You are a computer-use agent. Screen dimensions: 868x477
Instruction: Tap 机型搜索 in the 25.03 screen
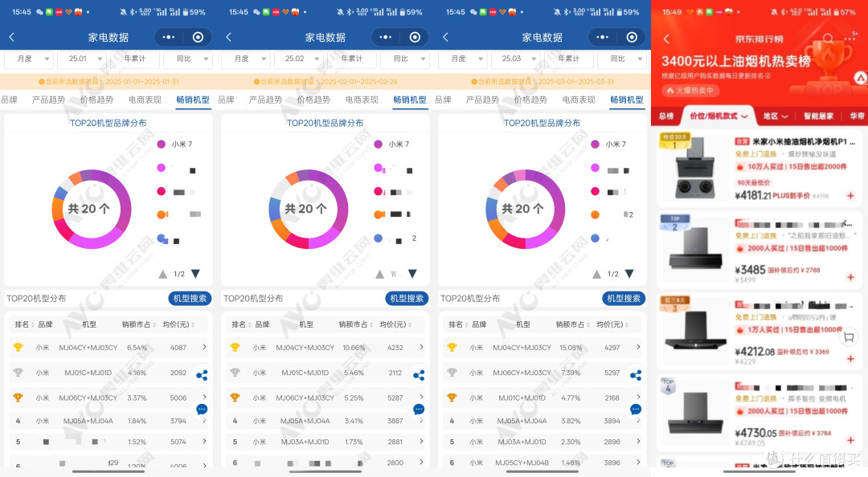(x=624, y=298)
